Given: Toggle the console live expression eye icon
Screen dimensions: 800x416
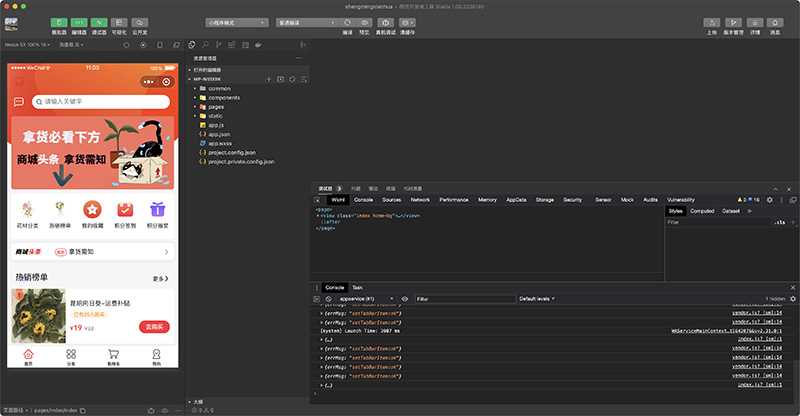Looking at the screenshot, I should [405, 299].
